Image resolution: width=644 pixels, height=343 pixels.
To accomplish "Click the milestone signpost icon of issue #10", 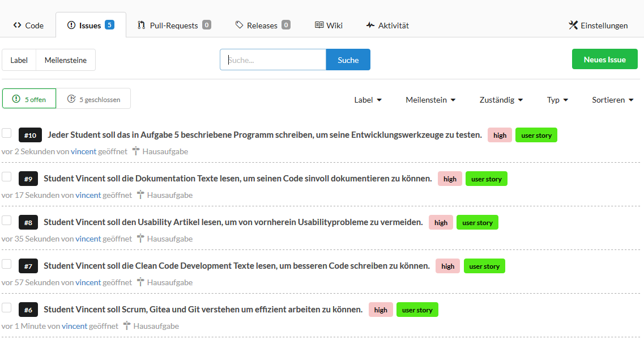I will pos(136,151).
